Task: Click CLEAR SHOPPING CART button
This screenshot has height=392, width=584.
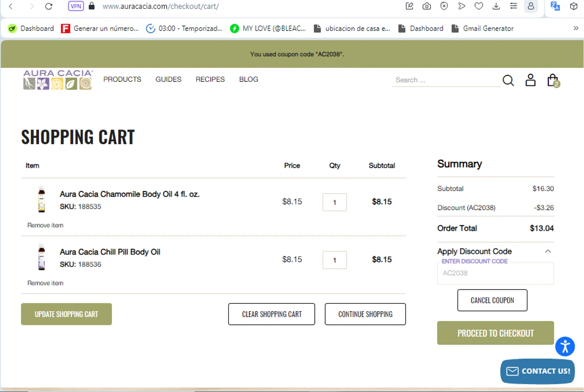Action: click(271, 314)
